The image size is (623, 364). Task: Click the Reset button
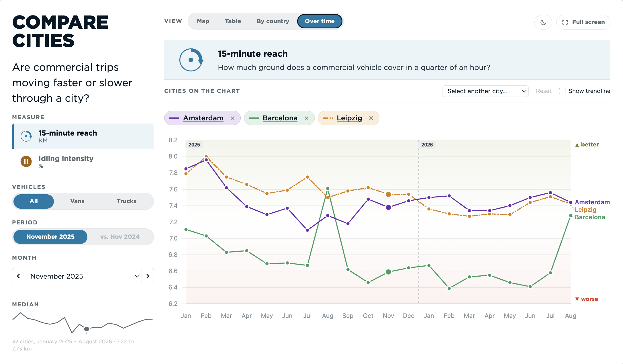coord(544,91)
